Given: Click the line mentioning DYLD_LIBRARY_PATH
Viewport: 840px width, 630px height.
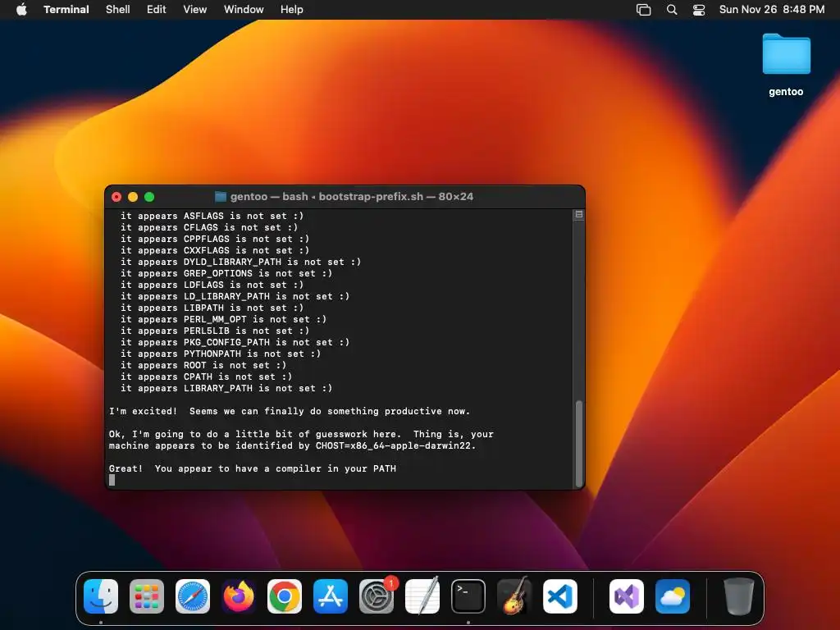Looking at the screenshot, I should tap(240, 262).
